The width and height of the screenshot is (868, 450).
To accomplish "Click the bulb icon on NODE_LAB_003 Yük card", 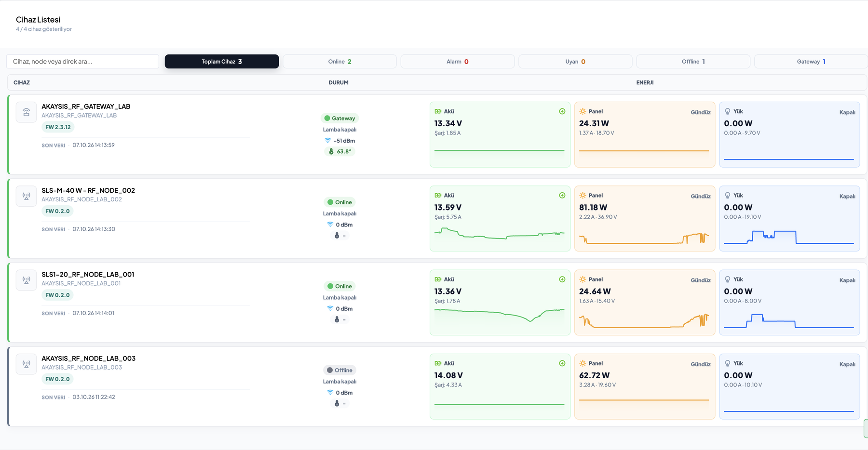I will pos(728,363).
